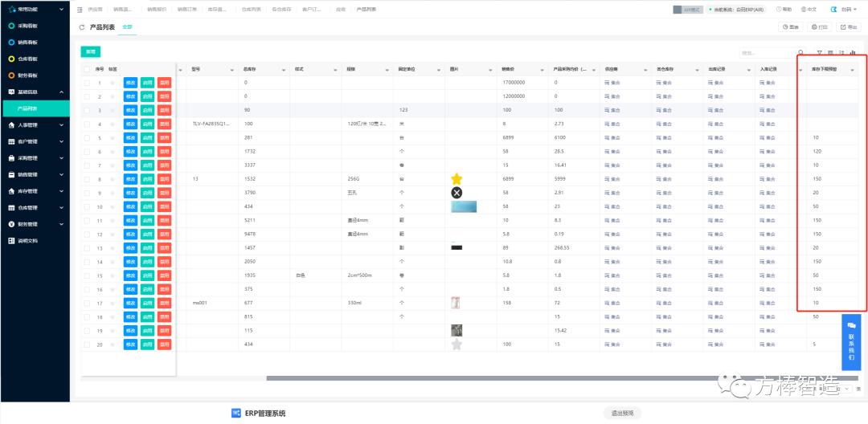868x424 pixels.
Task: Select 产品列表 item in the sidebar
Action: pyautogui.click(x=35, y=108)
